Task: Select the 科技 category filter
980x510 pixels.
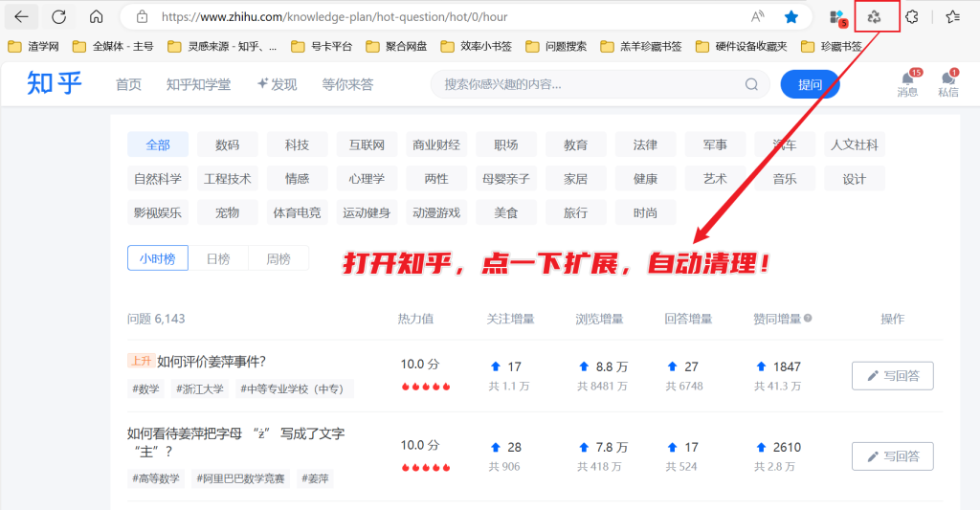Action: point(298,144)
